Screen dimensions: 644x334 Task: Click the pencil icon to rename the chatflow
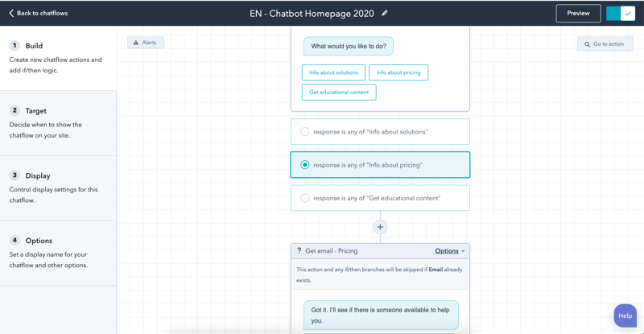[x=385, y=13]
